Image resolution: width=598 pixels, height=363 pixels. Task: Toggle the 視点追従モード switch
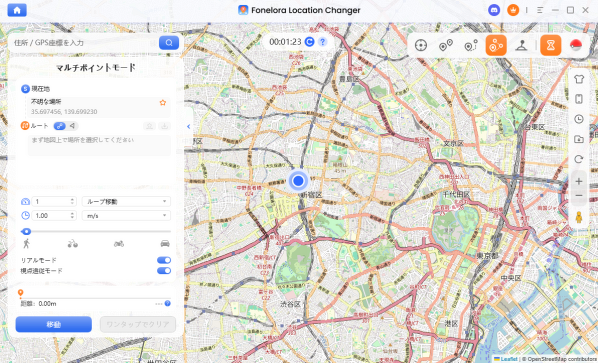[164, 271]
